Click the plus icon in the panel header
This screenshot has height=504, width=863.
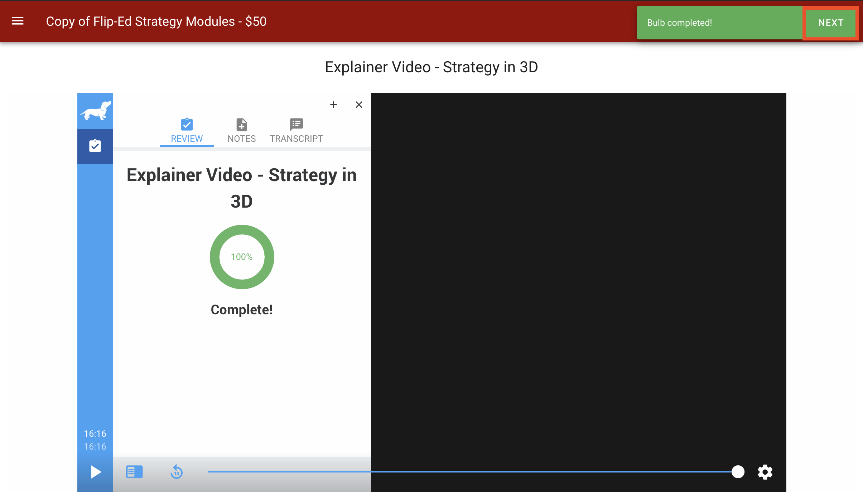(x=333, y=105)
